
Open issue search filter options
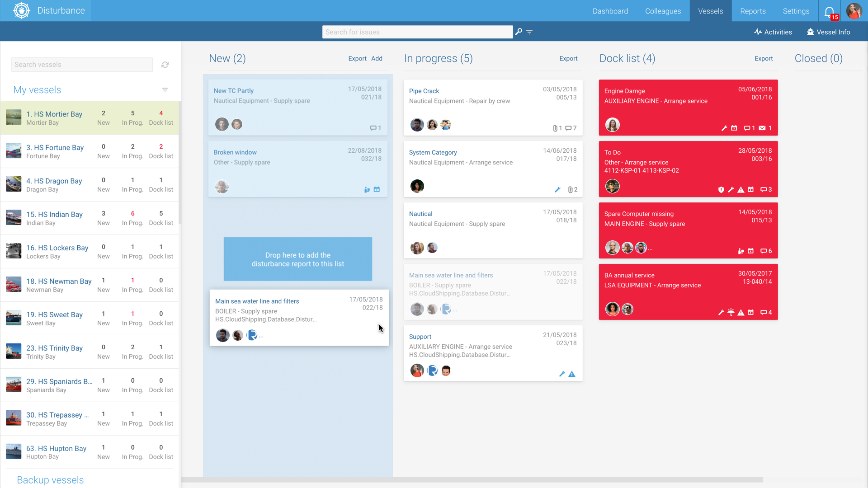(529, 32)
